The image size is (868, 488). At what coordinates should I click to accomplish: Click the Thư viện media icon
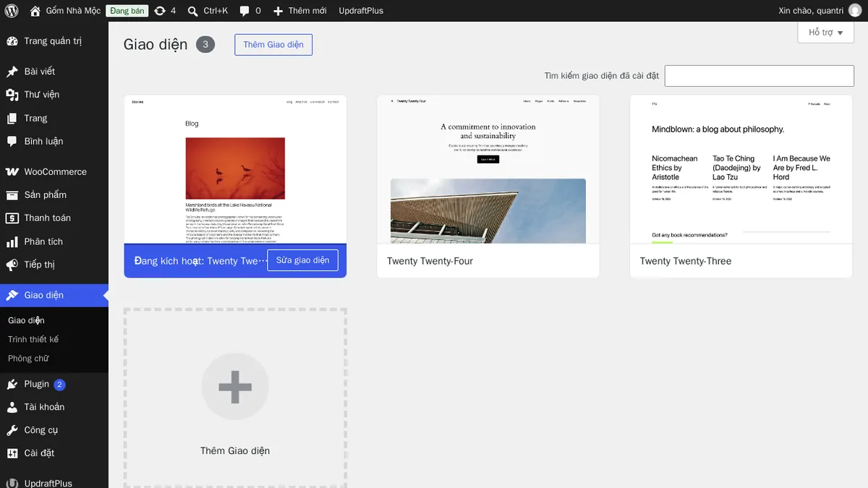click(x=12, y=95)
